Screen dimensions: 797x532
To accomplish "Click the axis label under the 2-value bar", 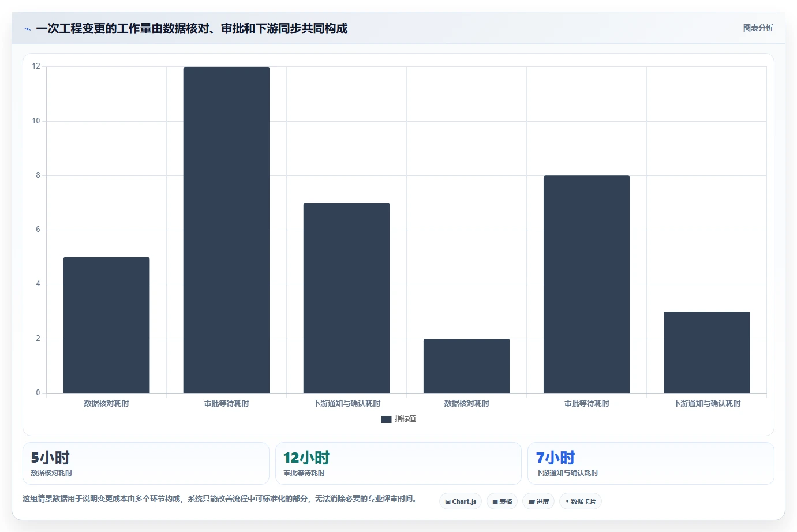I will click(466, 404).
